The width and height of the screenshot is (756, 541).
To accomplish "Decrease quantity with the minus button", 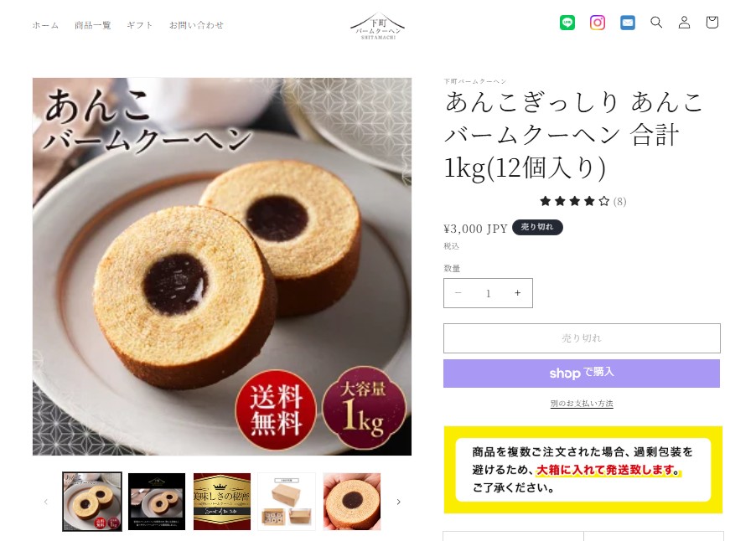I will point(458,293).
